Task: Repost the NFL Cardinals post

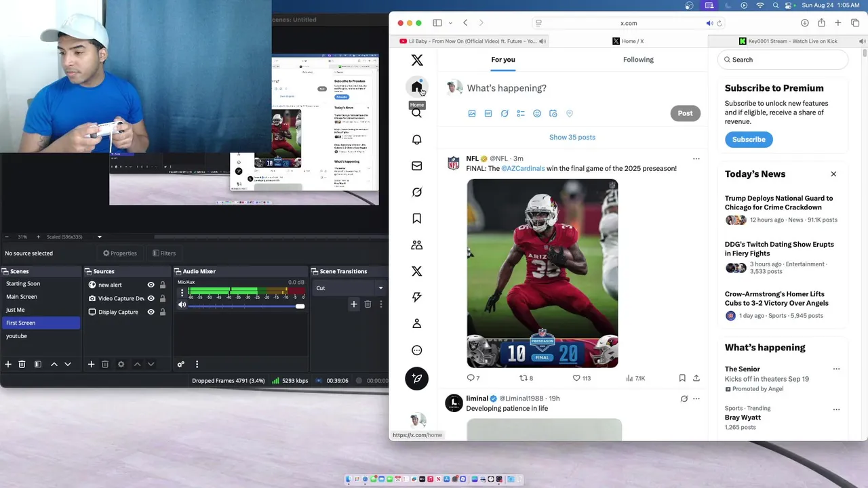Action: click(526, 378)
